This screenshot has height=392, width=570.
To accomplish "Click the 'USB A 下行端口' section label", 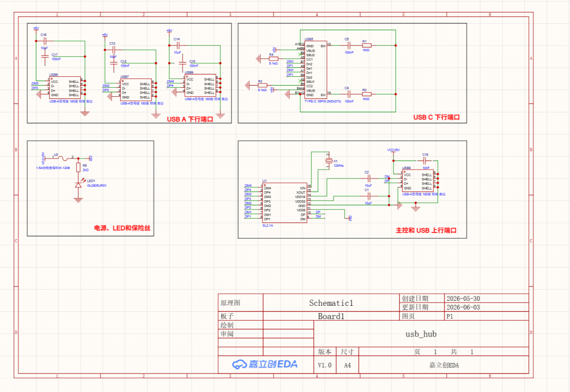I will point(190,119).
